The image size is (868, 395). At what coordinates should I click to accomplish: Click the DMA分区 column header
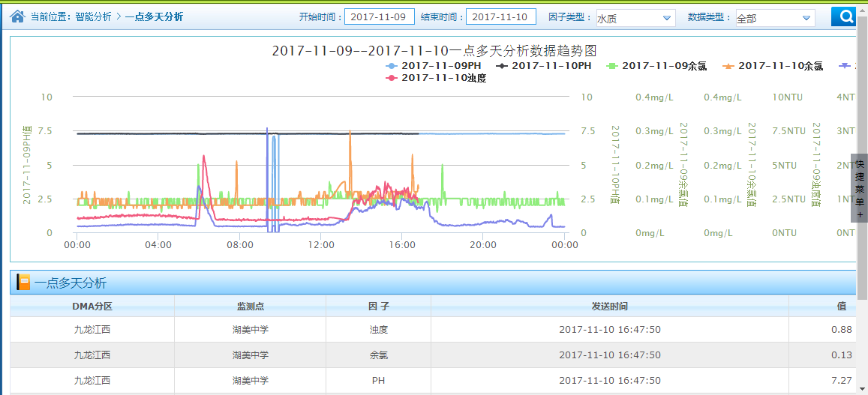[x=92, y=307]
